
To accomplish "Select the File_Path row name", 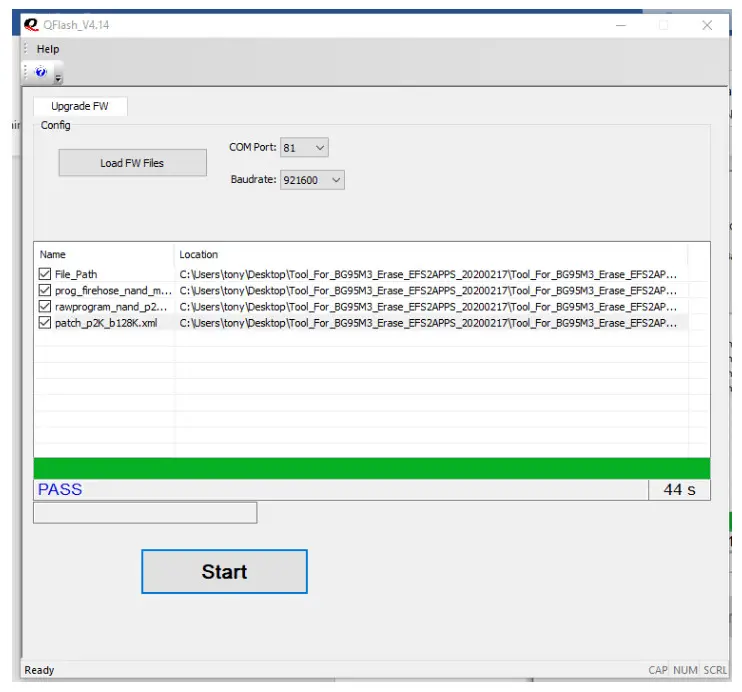I will click(x=76, y=274).
